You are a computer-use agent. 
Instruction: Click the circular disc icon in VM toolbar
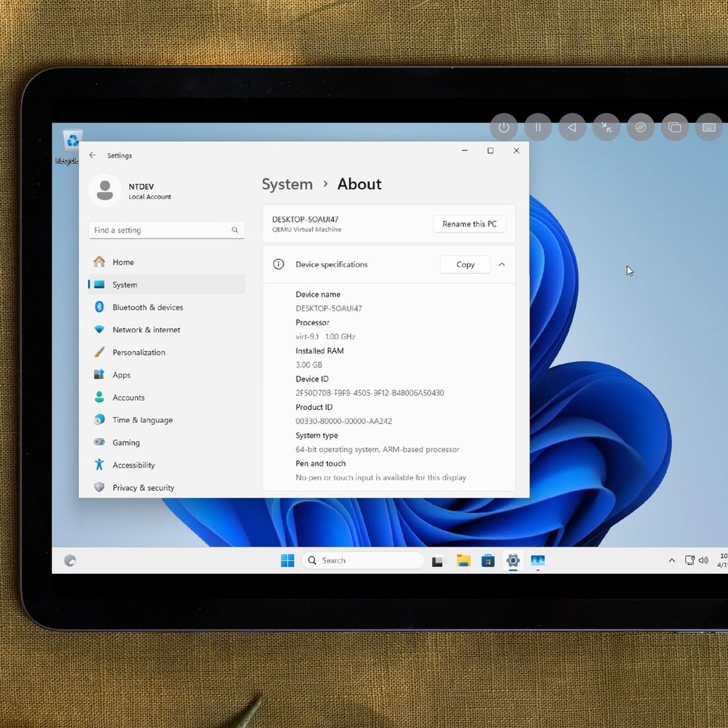pos(641,127)
